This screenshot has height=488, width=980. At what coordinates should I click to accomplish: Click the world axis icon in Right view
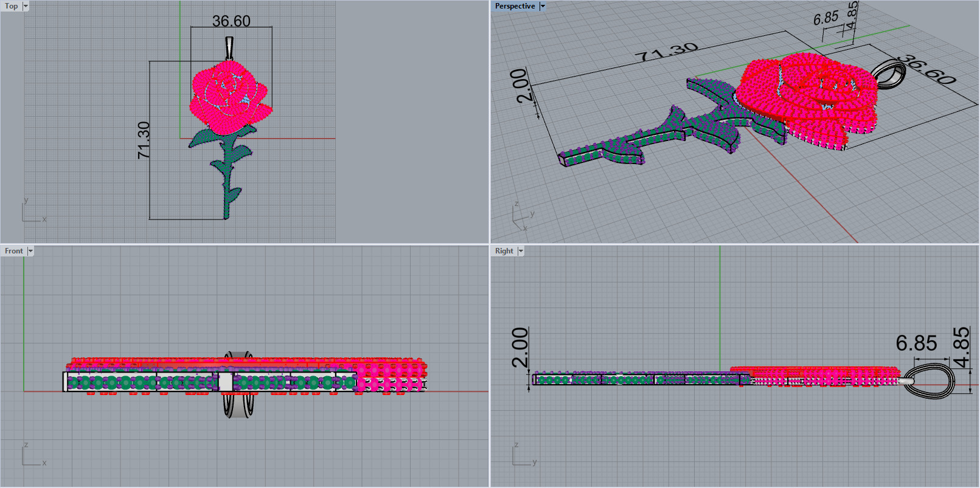(525, 453)
